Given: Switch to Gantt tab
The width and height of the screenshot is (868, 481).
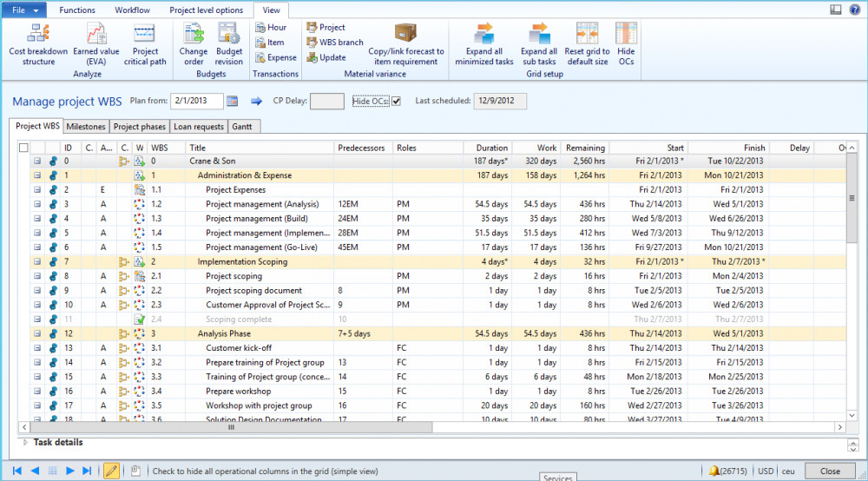Looking at the screenshot, I should (242, 127).
